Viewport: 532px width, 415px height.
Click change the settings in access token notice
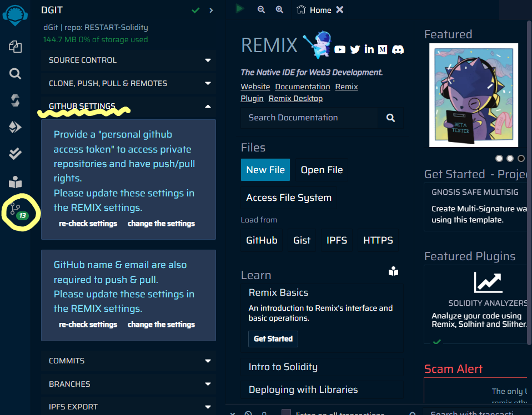161,224
